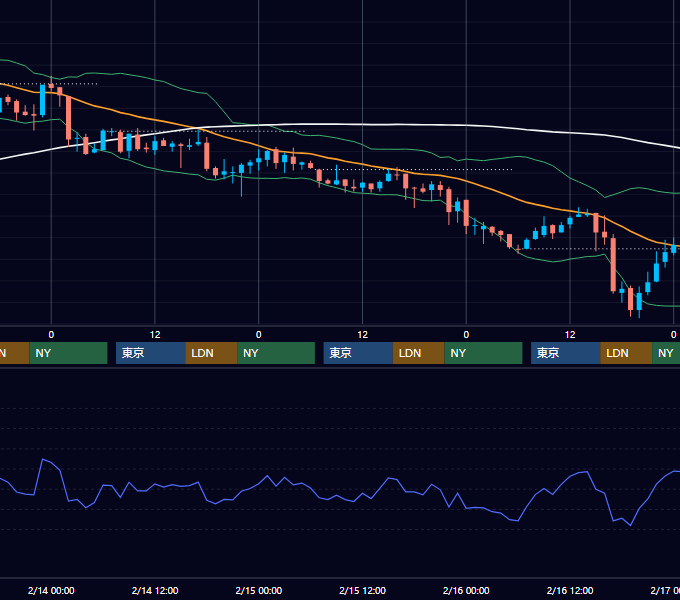The width and height of the screenshot is (680, 600).
Task: Select the 東京 session block of 2/15
Action: (x=358, y=353)
